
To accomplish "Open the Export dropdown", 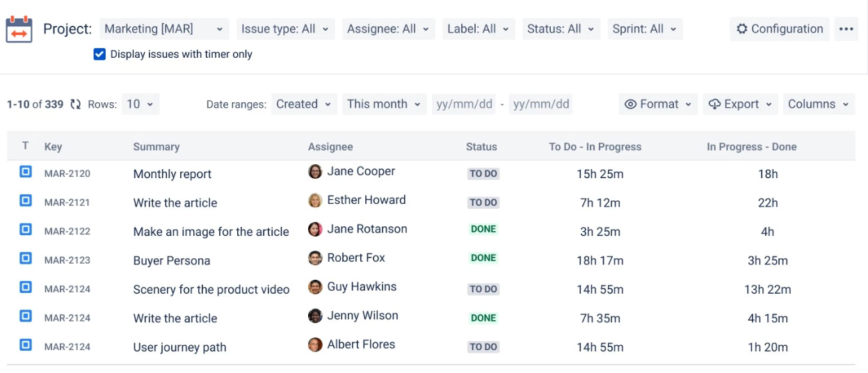I will 740,104.
